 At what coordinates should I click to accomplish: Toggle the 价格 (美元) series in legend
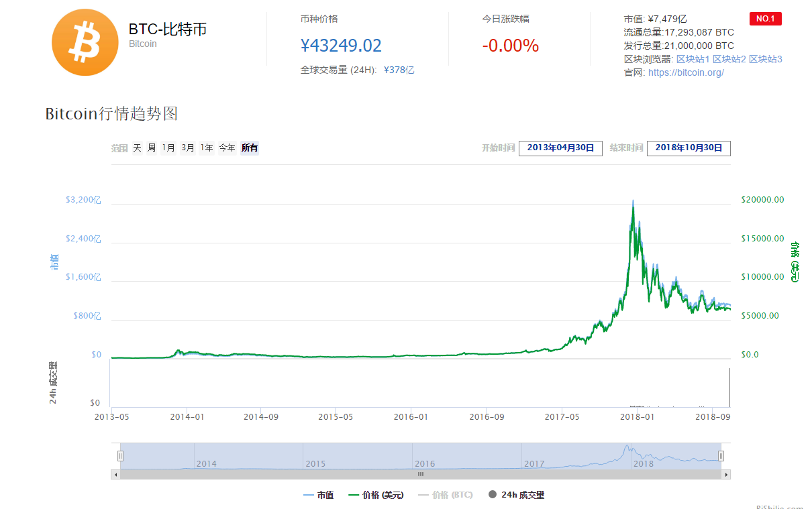point(376,495)
